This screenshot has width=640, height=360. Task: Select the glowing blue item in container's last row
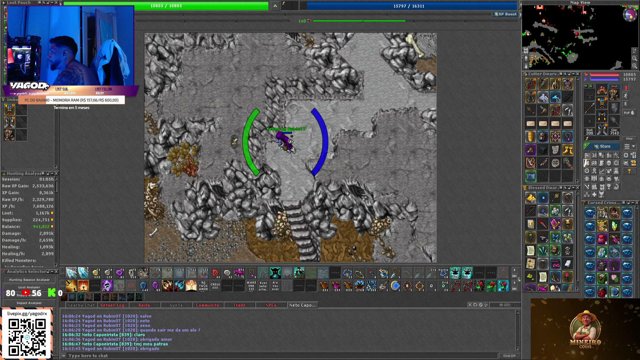tap(531, 176)
